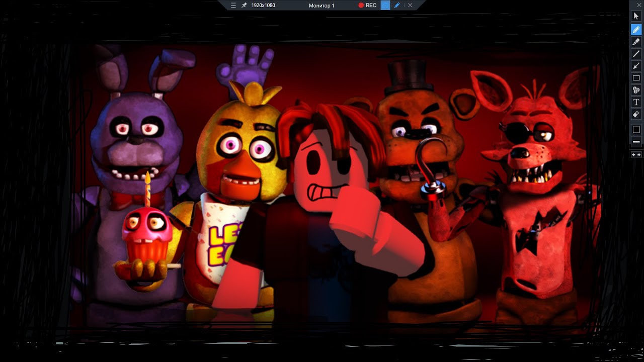
Task: Select the eraser tool
Action: click(636, 114)
